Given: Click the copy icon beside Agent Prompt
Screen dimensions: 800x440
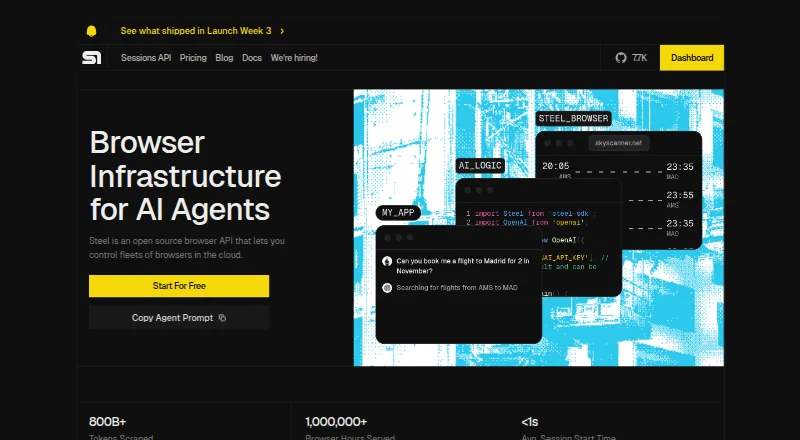Looking at the screenshot, I should click(x=222, y=317).
